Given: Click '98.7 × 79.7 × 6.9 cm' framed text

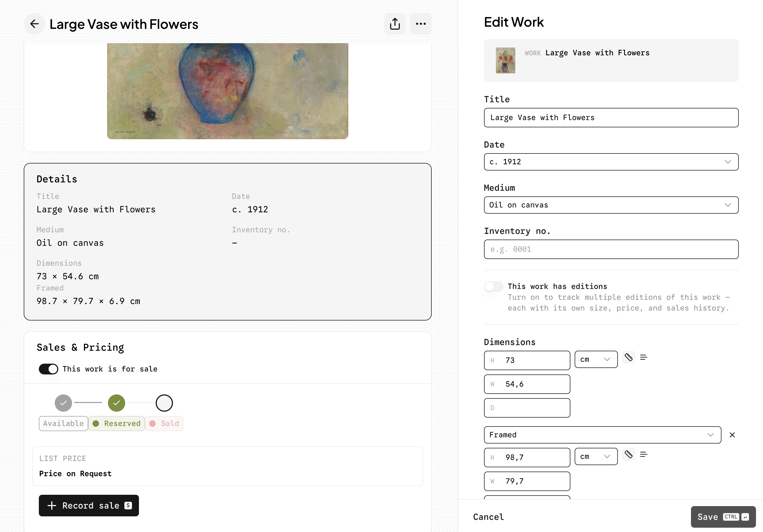Looking at the screenshot, I should 88,301.
